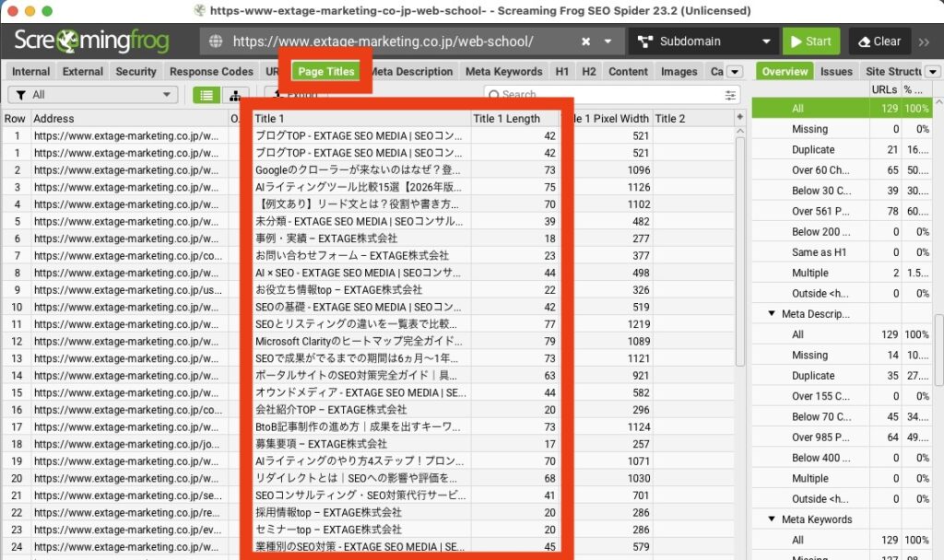This screenshot has width=944, height=560.
Task: Select Over 60 Characters filter row
Action: [841, 170]
